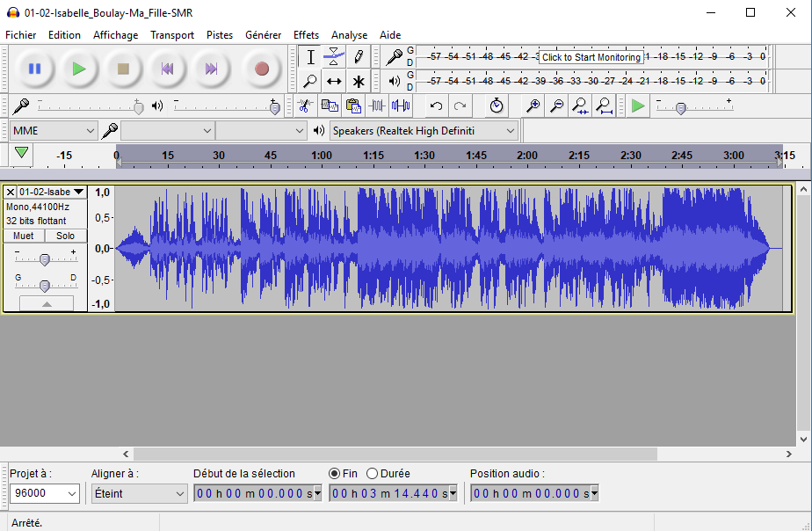
Task: Select the Envelope tool
Action: click(334, 57)
